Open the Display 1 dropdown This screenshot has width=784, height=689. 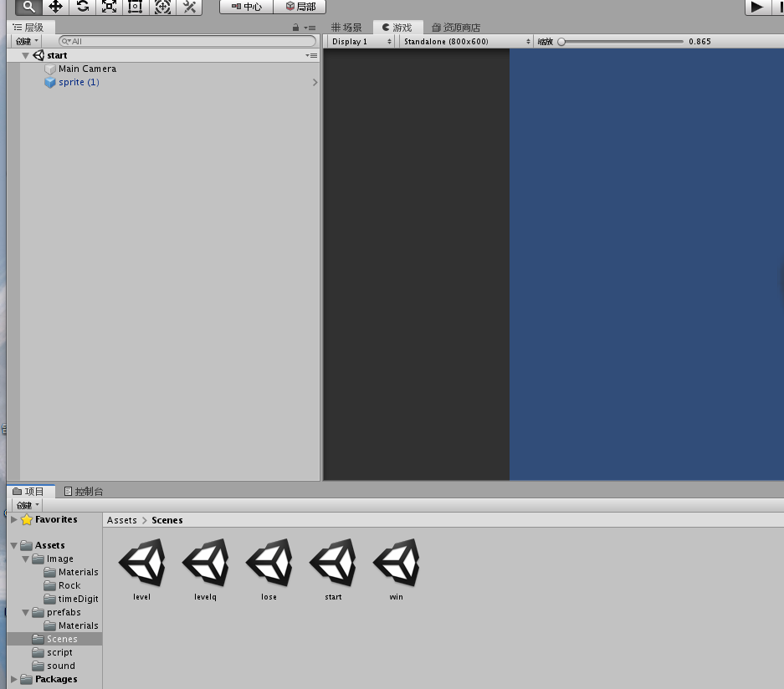coord(361,42)
